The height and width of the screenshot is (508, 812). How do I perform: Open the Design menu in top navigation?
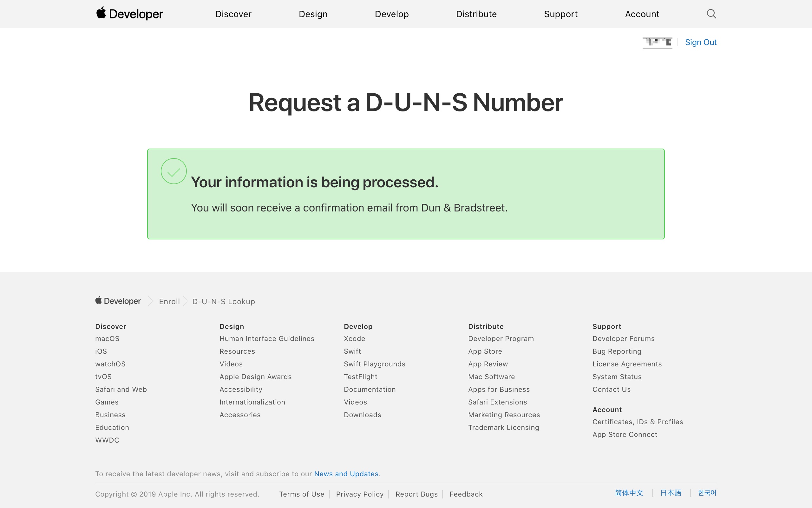click(313, 14)
